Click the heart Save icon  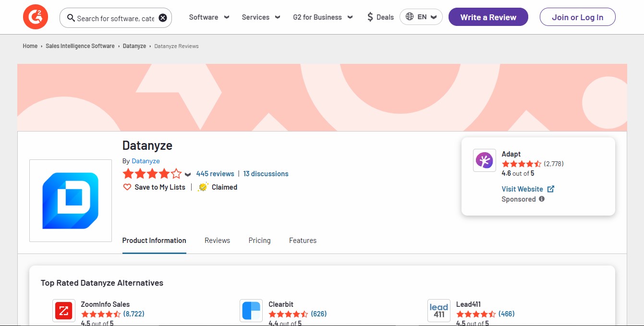[x=127, y=187]
